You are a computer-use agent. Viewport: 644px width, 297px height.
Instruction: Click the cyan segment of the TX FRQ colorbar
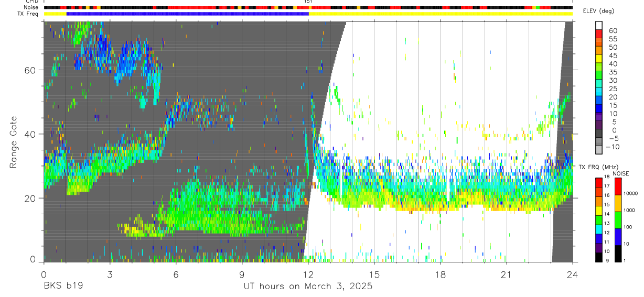tap(599, 229)
